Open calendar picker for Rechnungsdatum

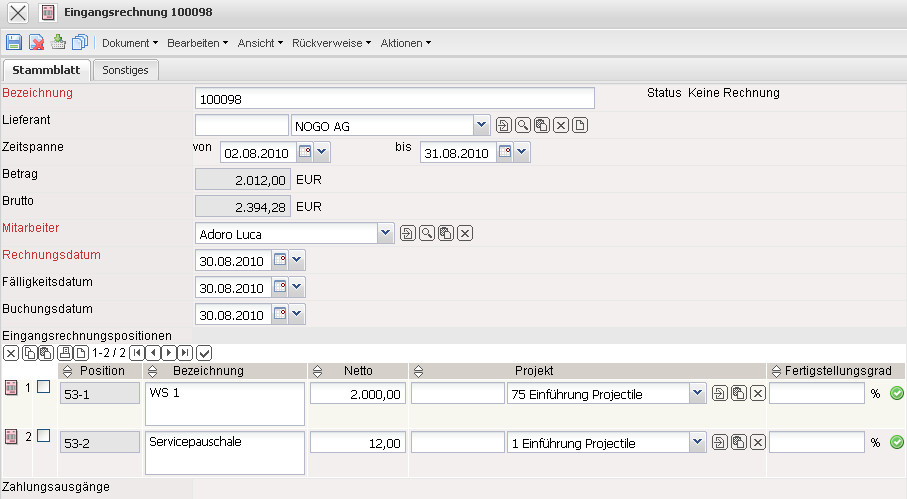point(277,261)
